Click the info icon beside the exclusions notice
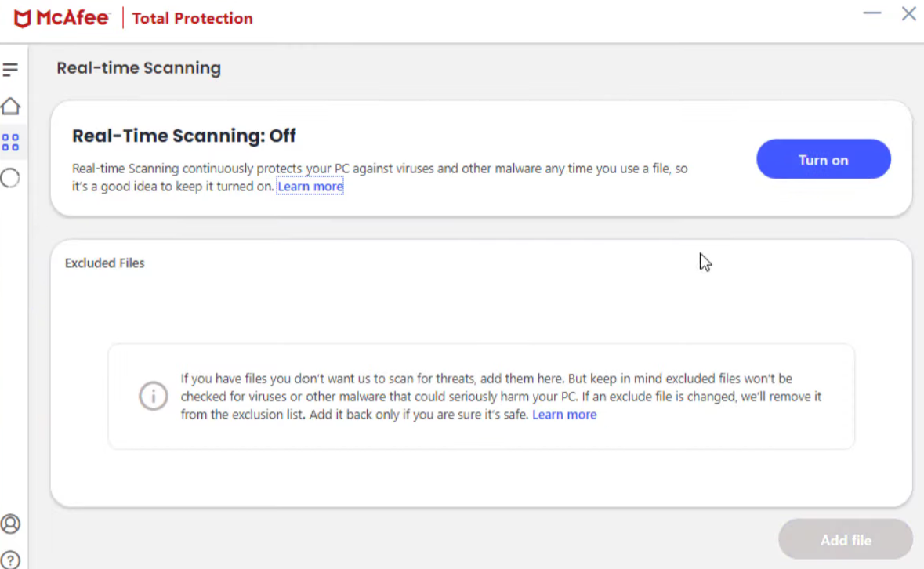The image size is (924, 569). click(154, 397)
